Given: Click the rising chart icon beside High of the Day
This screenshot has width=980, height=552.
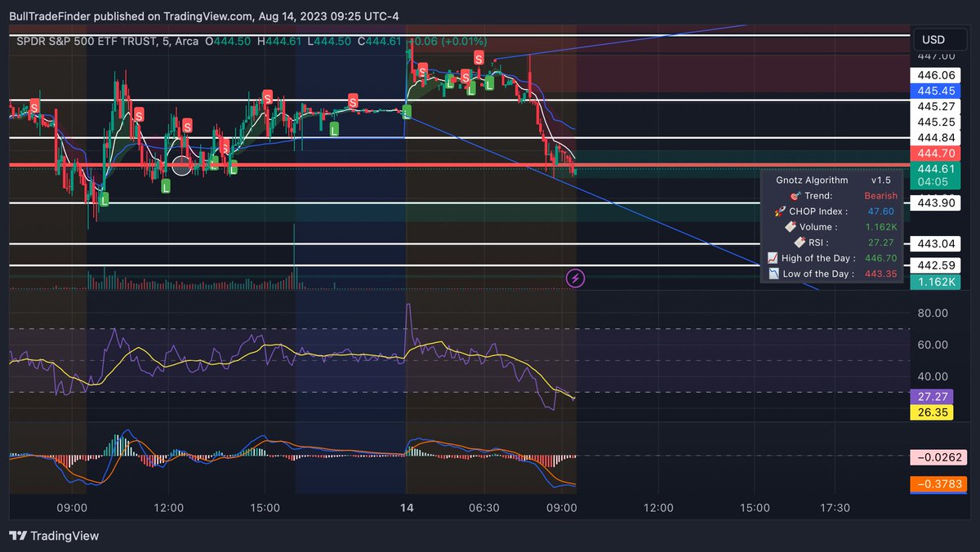Looking at the screenshot, I should [773, 258].
